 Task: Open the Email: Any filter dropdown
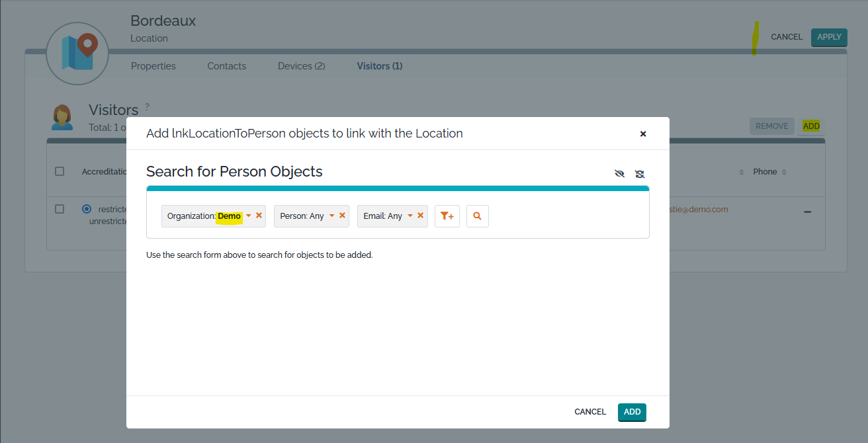[x=410, y=216]
